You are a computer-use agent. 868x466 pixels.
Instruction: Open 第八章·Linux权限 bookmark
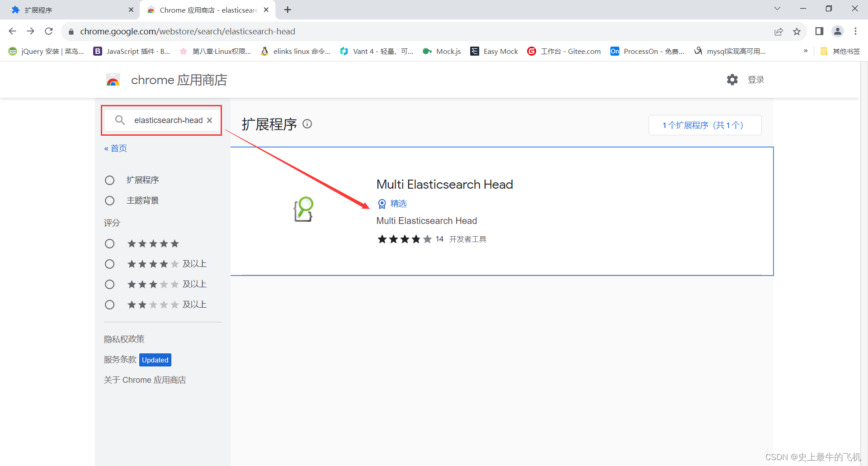215,51
